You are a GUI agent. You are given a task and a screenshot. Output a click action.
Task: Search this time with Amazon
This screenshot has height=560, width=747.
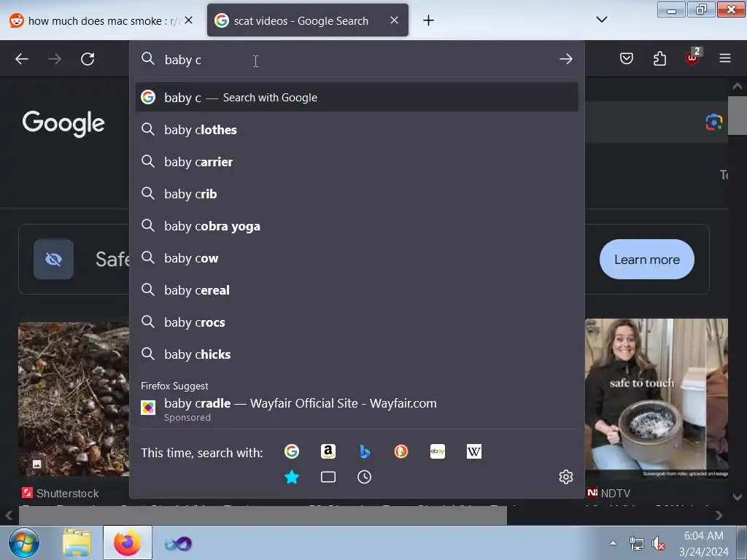click(328, 451)
